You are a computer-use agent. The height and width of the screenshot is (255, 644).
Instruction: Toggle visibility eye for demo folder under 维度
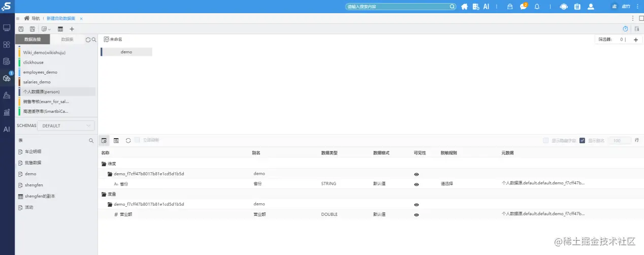coord(416,174)
